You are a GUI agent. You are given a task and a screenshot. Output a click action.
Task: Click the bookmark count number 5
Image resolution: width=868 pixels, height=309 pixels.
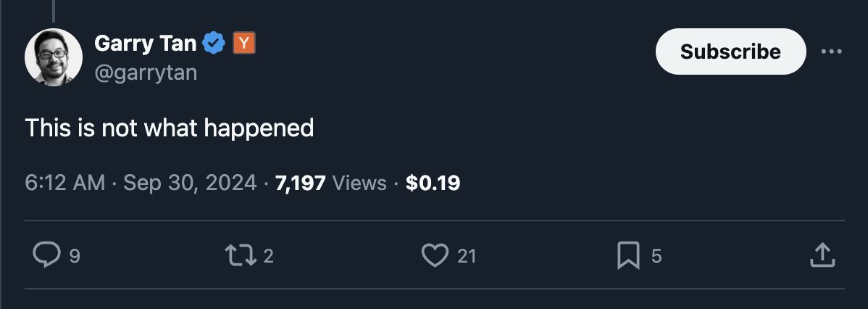pyautogui.click(x=656, y=256)
